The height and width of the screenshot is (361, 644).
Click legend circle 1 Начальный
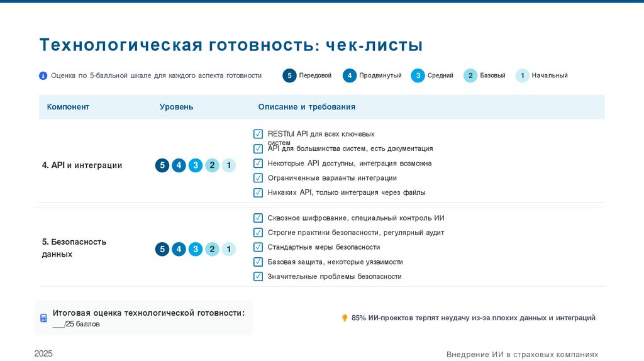pos(523,75)
